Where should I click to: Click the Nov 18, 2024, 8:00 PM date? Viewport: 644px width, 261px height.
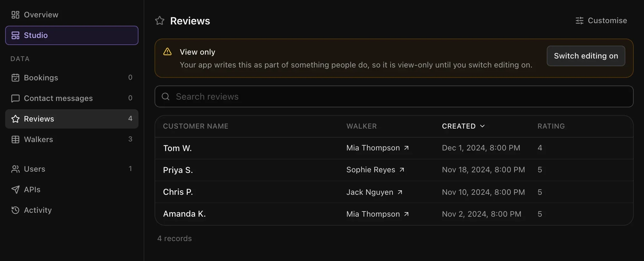(x=484, y=170)
